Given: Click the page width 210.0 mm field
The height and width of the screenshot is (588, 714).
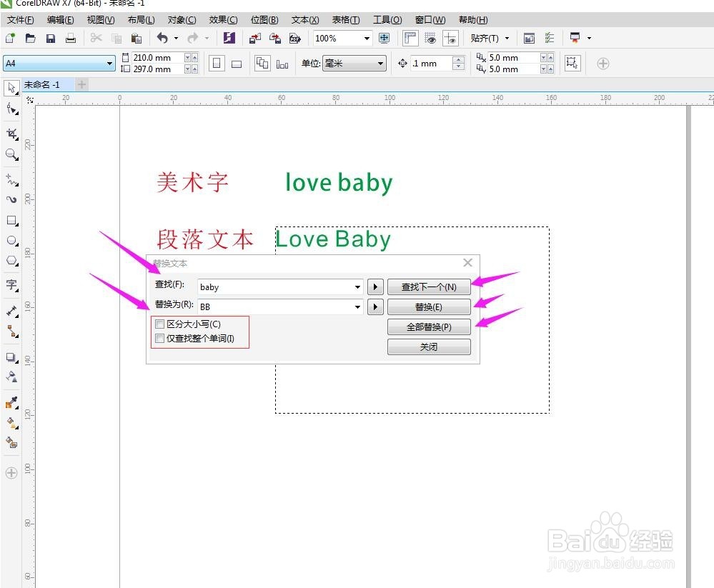Looking at the screenshot, I should 157,58.
